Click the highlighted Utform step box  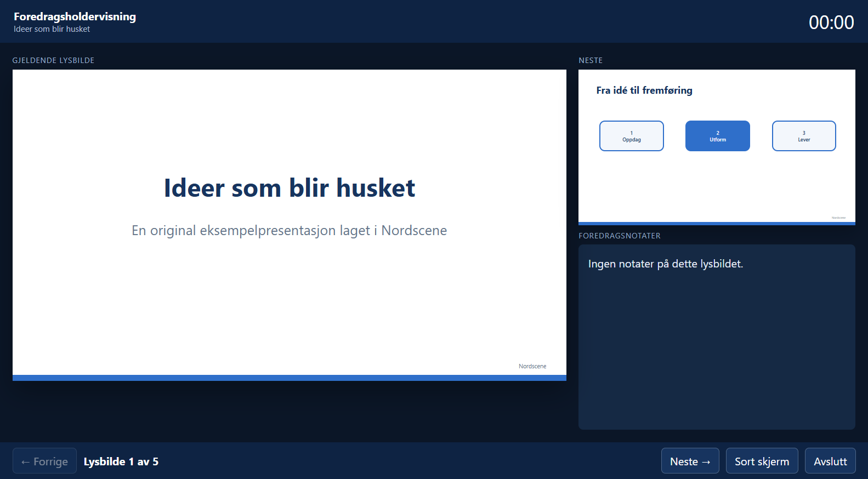(x=718, y=136)
